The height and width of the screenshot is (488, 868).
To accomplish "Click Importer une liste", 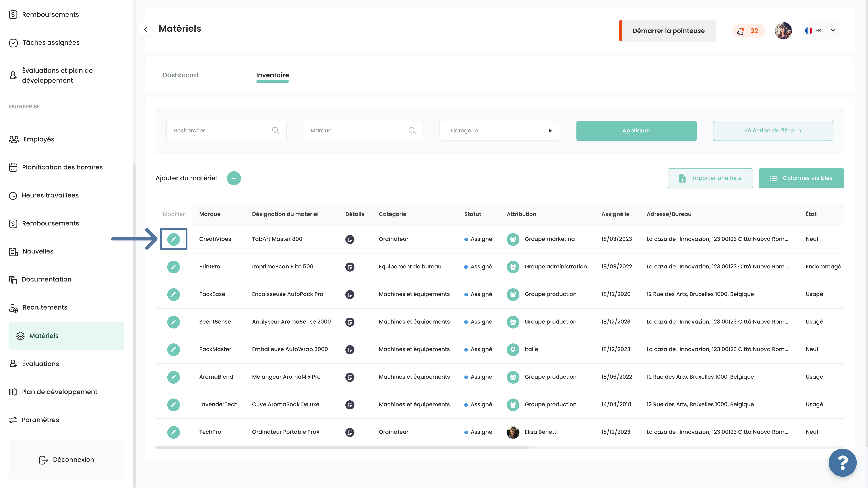I will (x=710, y=178).
